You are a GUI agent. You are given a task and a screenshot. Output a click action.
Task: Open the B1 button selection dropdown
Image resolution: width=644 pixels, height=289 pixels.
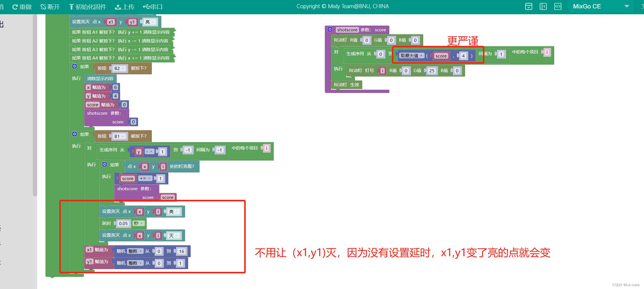click(119, 136)
